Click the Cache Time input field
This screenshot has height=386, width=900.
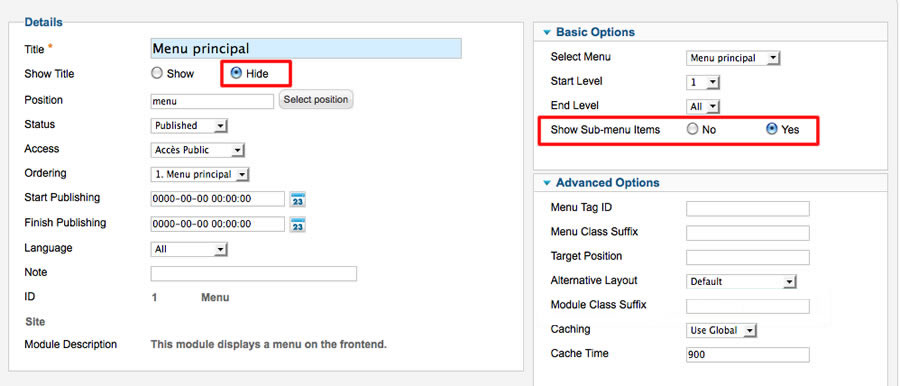point(748,355)
